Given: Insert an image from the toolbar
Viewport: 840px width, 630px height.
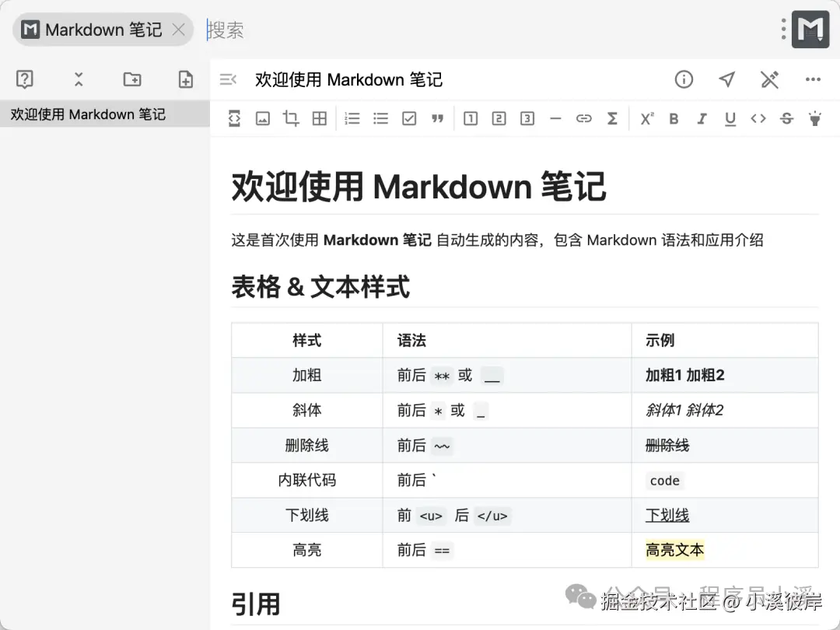Looking at the screenshot, I should (x=263, y=118).
